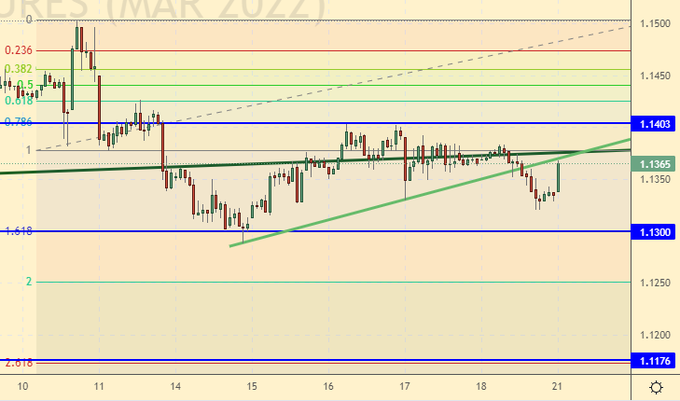Screen dimensions: 680x401
Task: Select the 2.618 Fibonacci level label
Action: (19, 360)
